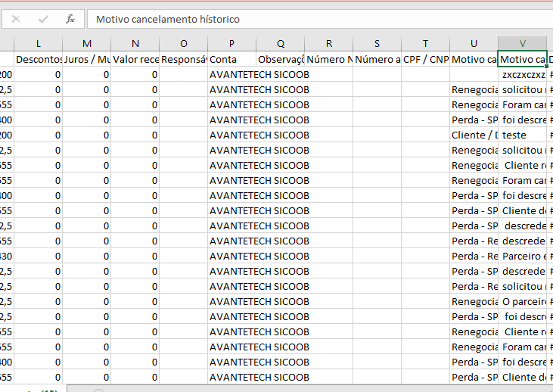Click inside the formula bar text field

coord(318,19)
